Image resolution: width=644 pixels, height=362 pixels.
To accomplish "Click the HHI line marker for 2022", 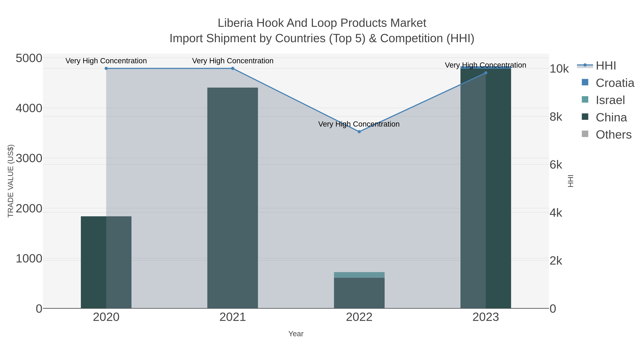I will [x=359, y=132].
